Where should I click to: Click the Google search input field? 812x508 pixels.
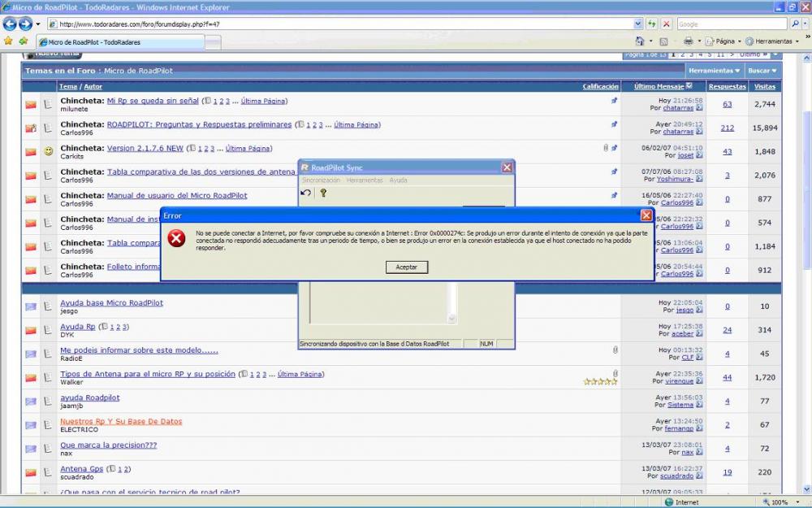731,24
